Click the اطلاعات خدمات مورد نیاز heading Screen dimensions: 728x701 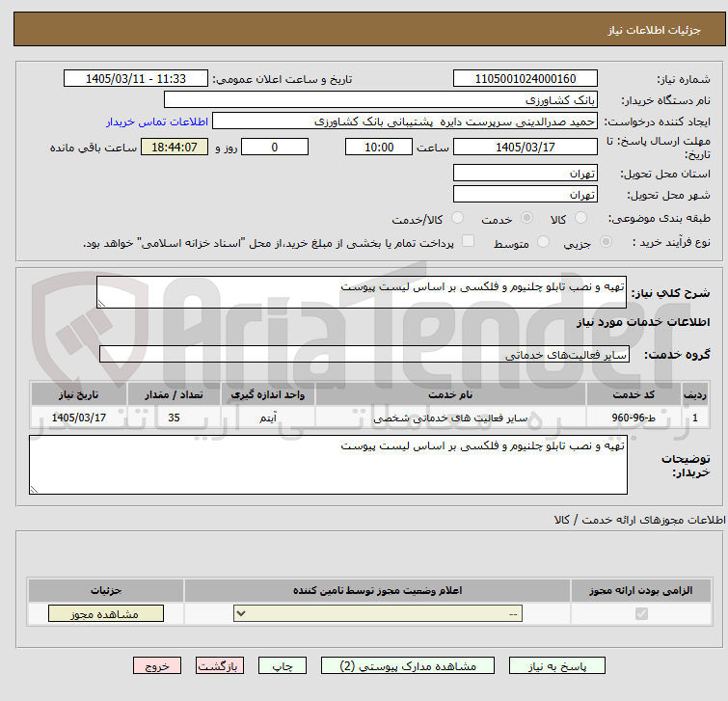(x=643, y=322)
